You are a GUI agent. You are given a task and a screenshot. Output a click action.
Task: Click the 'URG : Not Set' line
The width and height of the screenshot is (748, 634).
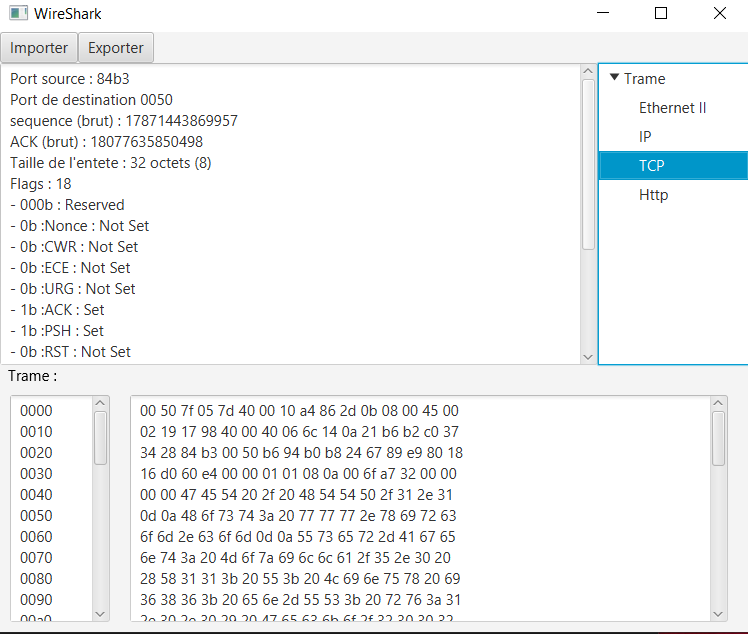(73, 289)
